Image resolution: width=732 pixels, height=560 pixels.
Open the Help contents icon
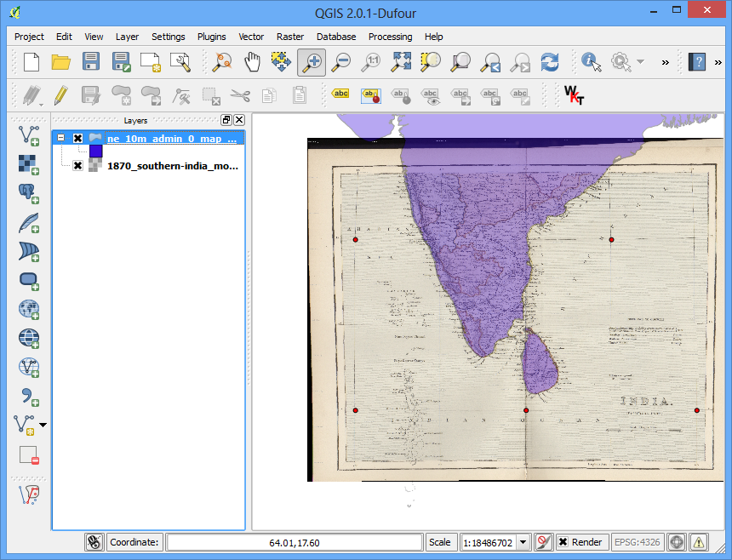tap(696, 62)
